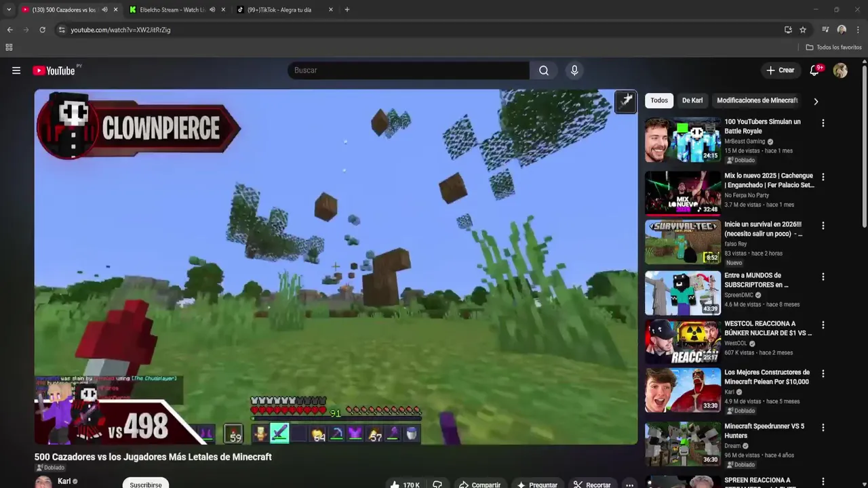Mute the Elbelcho Stream tab audio icon
The width and height of the screenshot is (868, 488).
[x=212, y=9]
